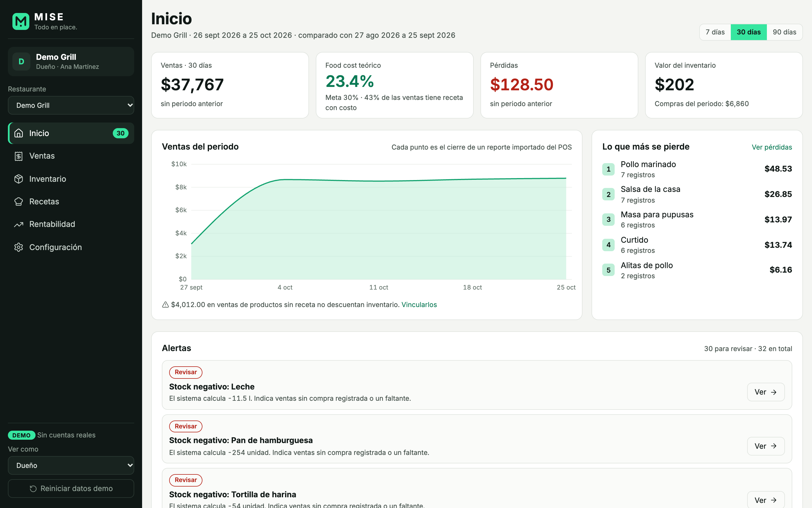Click the rank 1 badge for Pollo marinado
The image size is (812, 508).
tap(608, 169)
